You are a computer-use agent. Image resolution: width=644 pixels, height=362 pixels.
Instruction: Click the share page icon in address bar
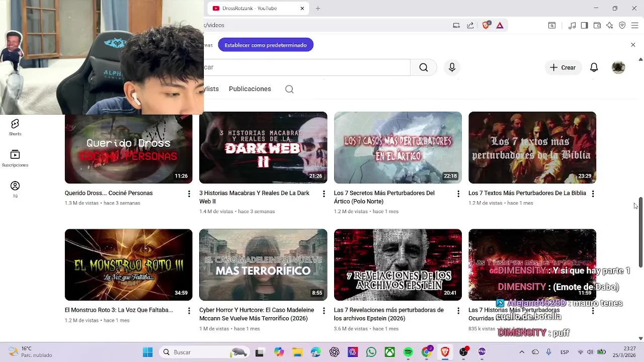pos(470,25)
